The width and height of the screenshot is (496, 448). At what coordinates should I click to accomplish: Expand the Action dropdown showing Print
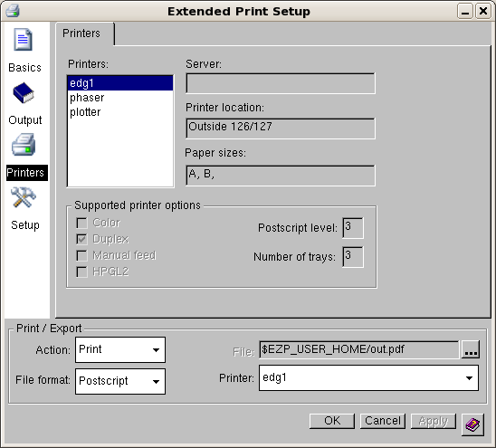click(x=120, y=349)
